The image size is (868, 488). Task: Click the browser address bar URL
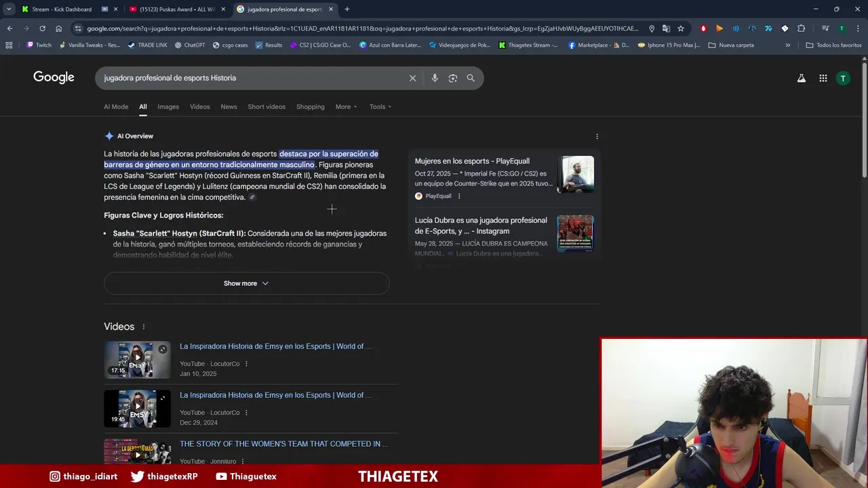coord(363,28)
